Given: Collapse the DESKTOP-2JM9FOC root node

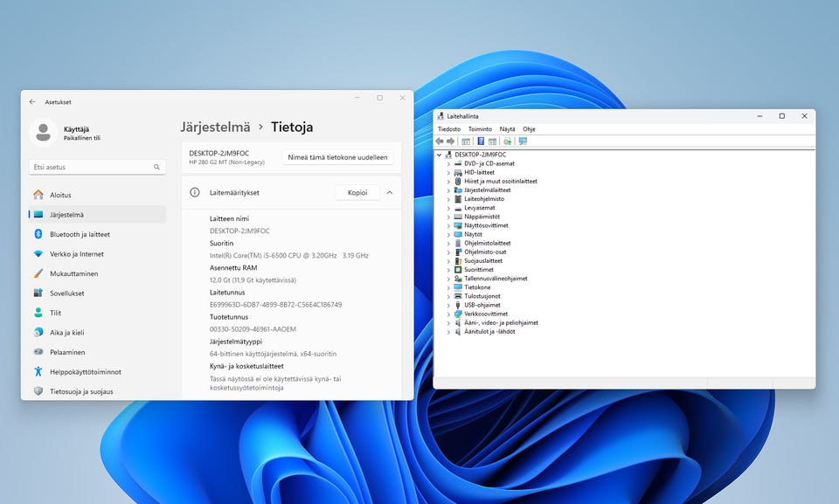Looking at the screenshot, I should tap(440, 155).
